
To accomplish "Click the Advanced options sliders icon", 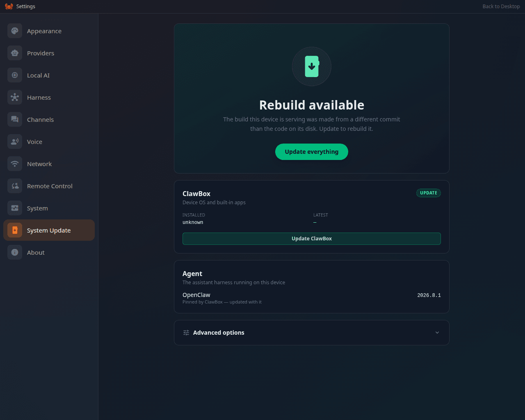I will (x=186, y=333).
